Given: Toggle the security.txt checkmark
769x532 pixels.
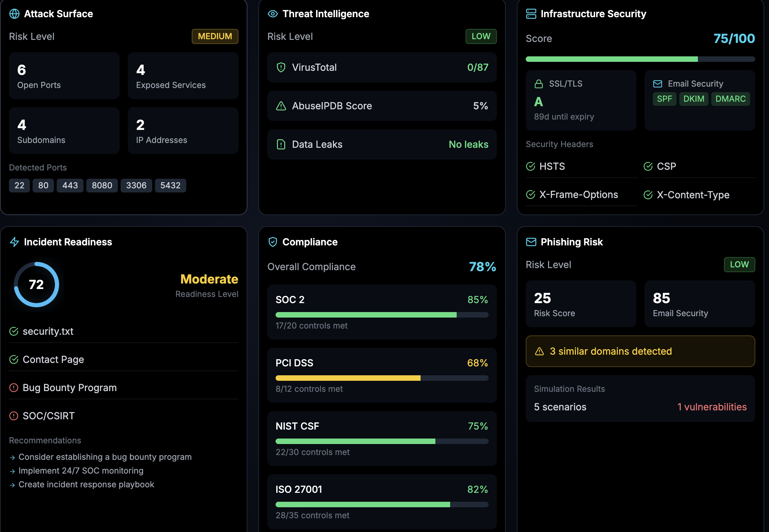Looking at the screenshot, I should pos(13,331).
